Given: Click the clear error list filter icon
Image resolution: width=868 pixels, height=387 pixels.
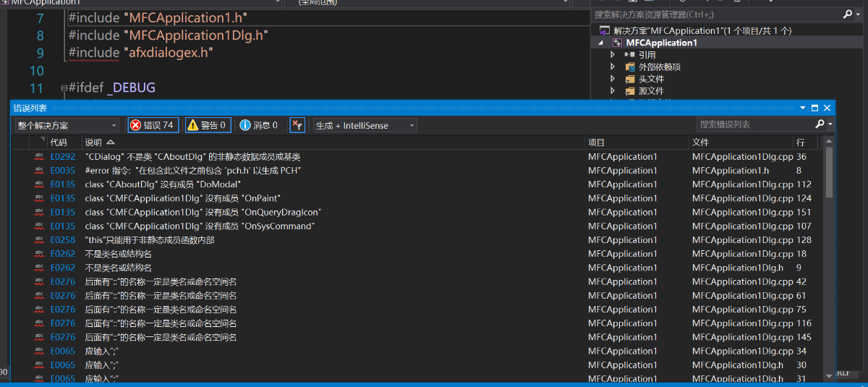Looking at the screenshot, I should point(297,125).
